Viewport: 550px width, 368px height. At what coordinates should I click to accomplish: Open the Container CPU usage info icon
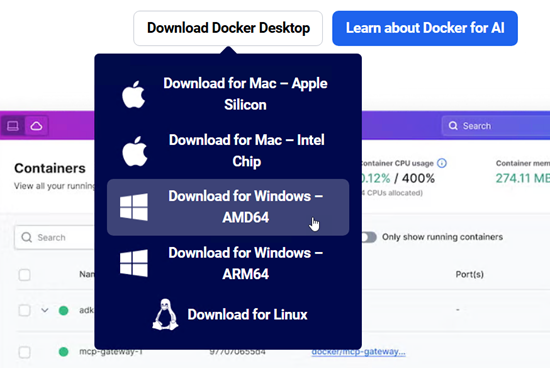tap(442, 163)
